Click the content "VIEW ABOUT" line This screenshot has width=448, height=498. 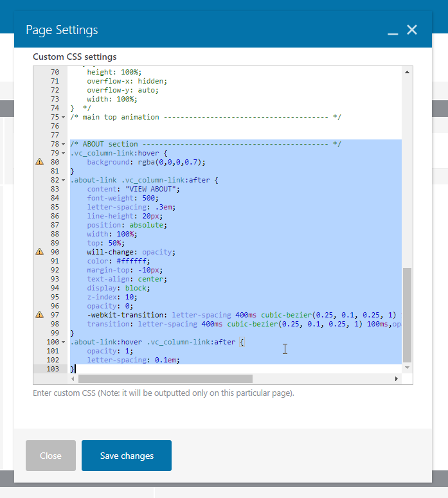(134, 189)
